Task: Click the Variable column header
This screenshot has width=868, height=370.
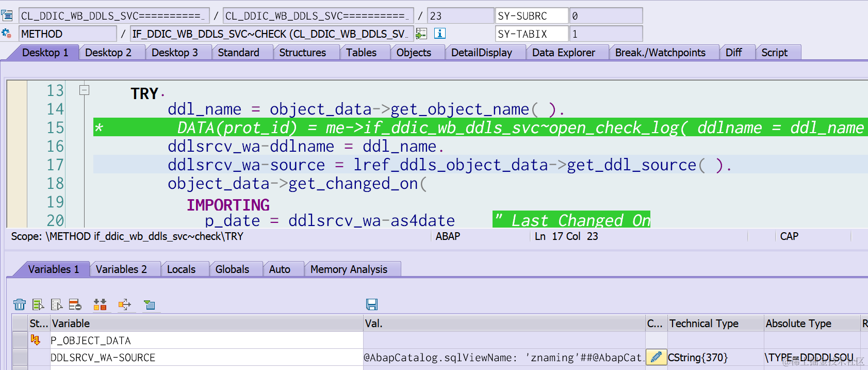Action: 206,323
